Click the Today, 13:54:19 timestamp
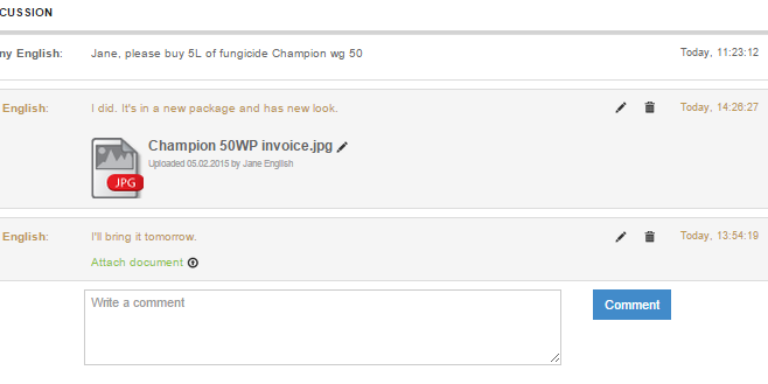 (720, 236)
